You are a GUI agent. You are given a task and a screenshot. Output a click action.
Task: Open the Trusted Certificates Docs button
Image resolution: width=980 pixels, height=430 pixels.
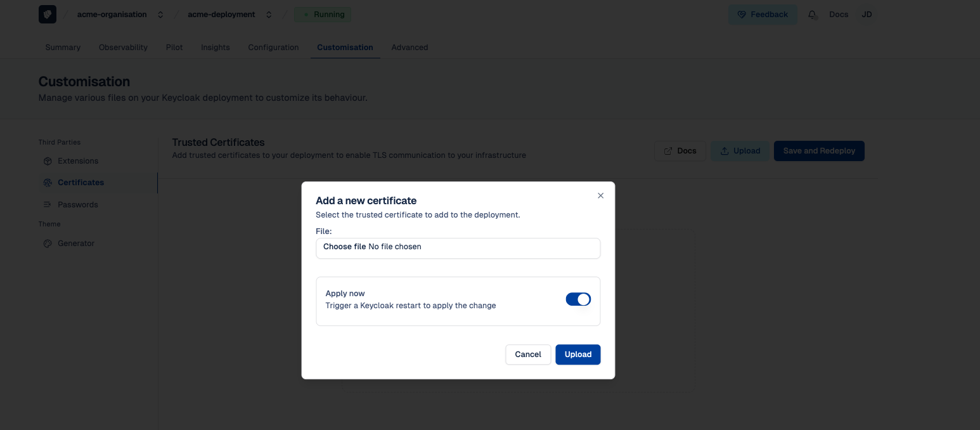[680, 151]
